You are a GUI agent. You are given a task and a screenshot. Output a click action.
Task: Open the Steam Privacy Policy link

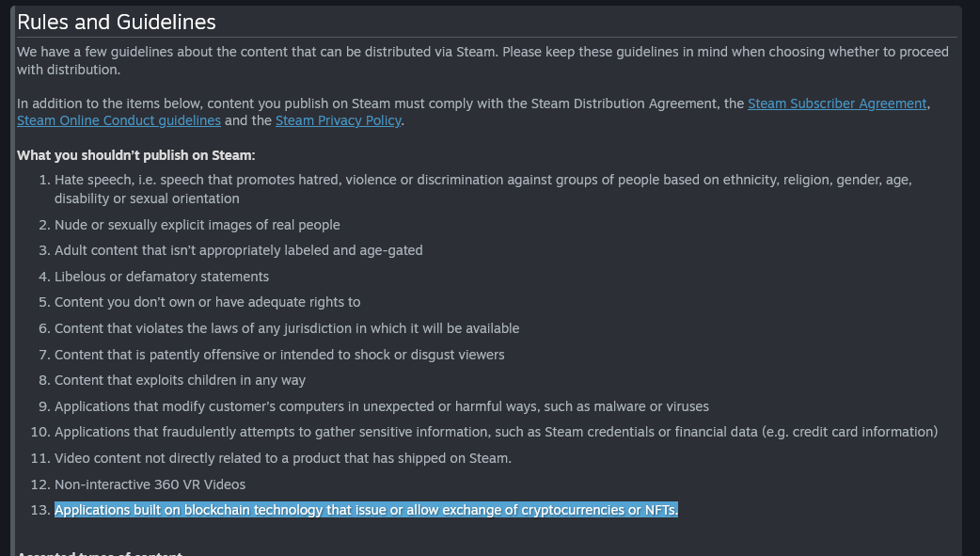pos(338,120)
